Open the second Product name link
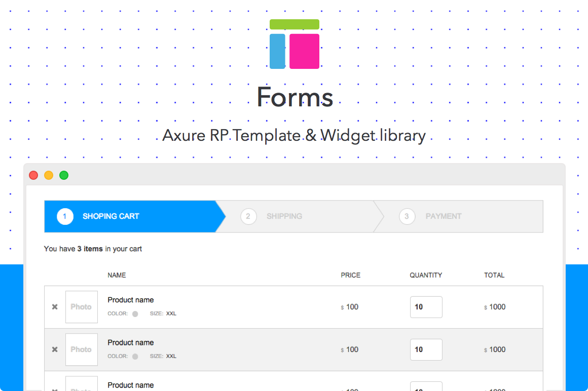The height and width of the screenshot is (391, 588). pos(131,342)
